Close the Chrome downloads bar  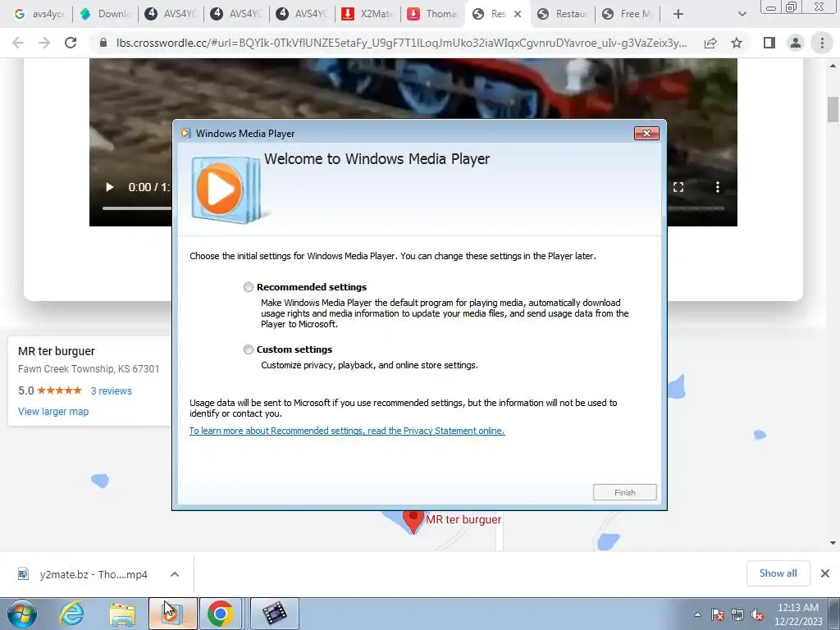[825, 573]
